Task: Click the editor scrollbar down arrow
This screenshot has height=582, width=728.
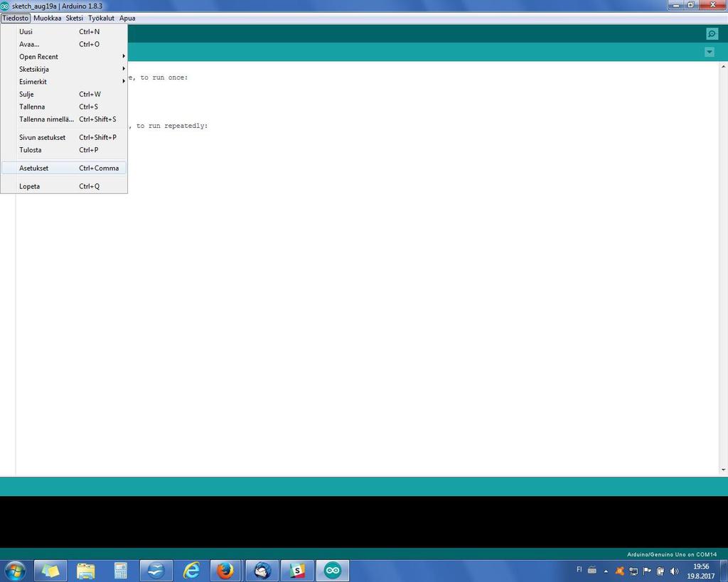Action: pos(723,470)
